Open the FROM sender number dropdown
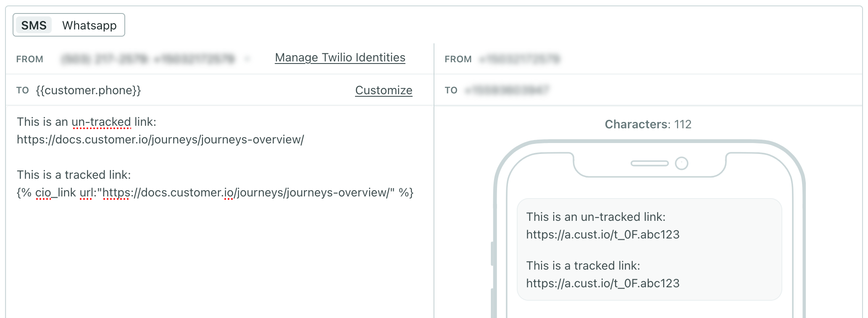Viewport: 868px width, 318px height. pos(155,59)
